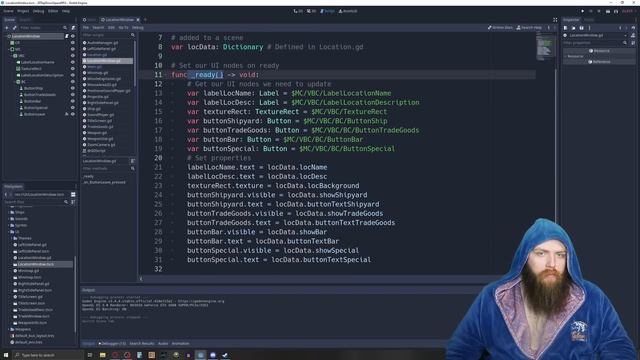The width and height of the screenshot is (640, 360).
Task: Open Online Docs from script editor toolbar
Action: pyautogui.click(x=500, y=28)
